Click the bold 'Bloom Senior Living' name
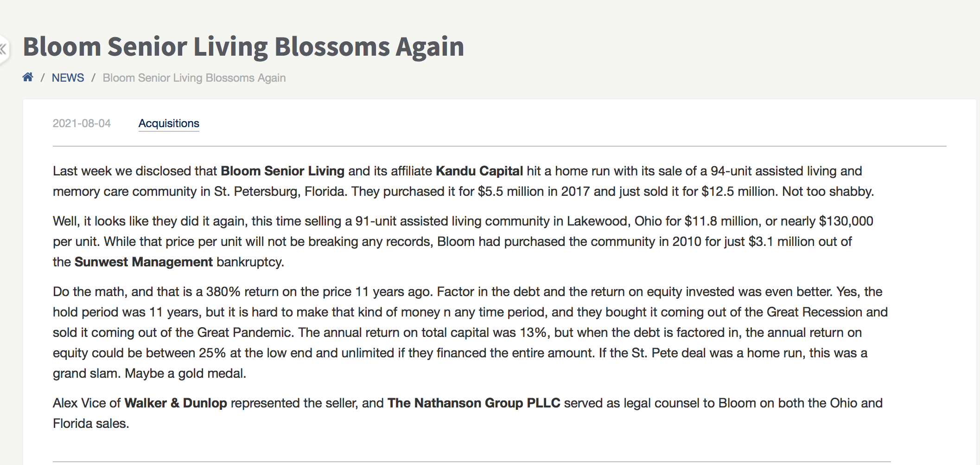The width and height of the screenshot is (980, 465). (x=282, y=171)
